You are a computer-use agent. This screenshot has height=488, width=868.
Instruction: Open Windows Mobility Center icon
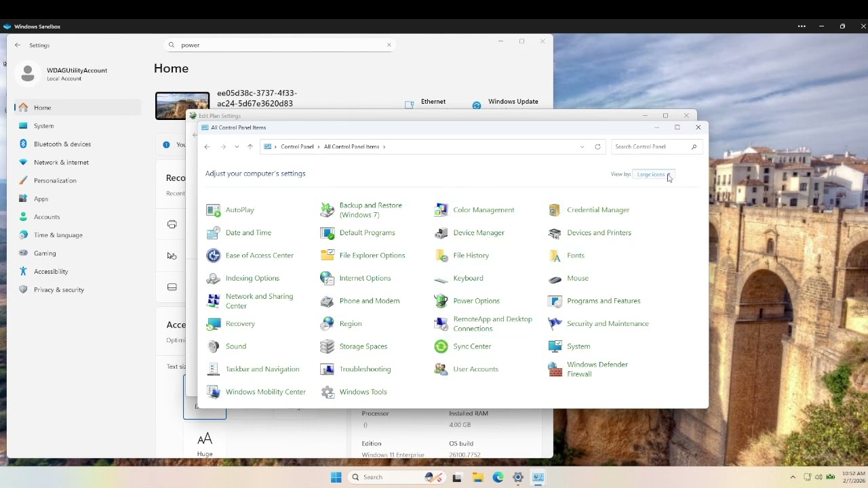point(214,392)
